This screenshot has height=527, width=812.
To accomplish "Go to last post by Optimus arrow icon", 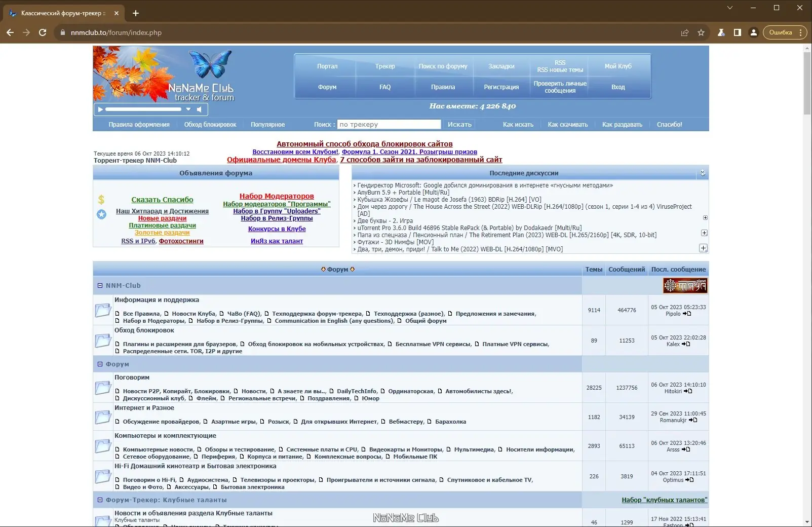I will tap(689, 480).
